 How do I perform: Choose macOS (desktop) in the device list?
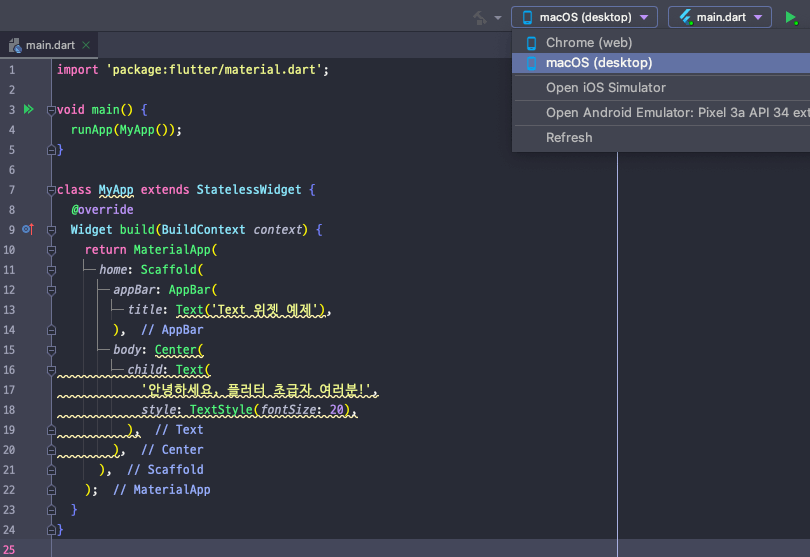[x=661, y=63]
